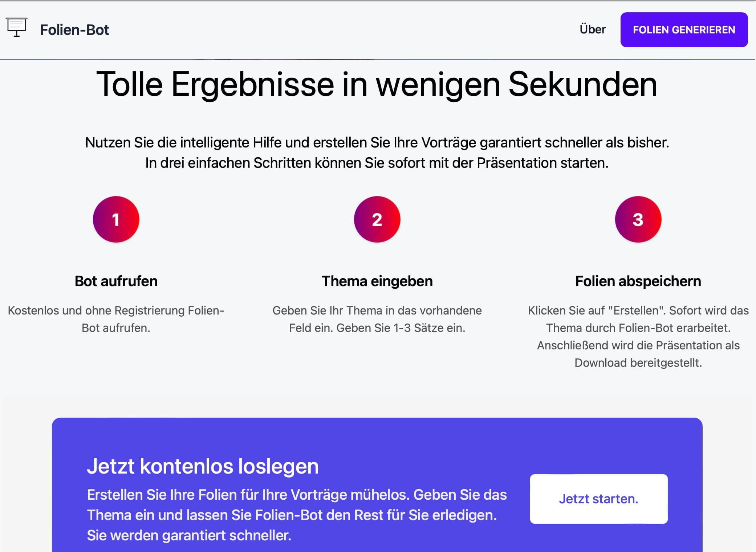Click the Thema eingeben heading
The image size is (756, 552).
[x=377, y=281]
